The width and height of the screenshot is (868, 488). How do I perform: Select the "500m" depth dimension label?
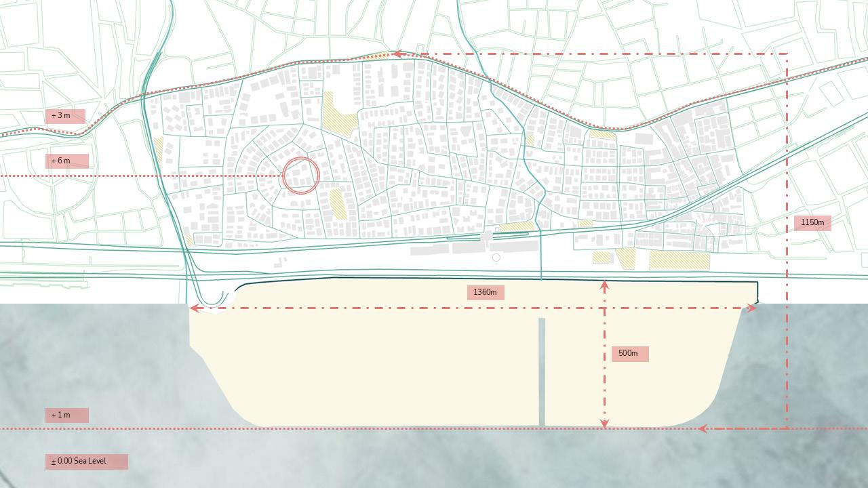[x=630, y=354]
